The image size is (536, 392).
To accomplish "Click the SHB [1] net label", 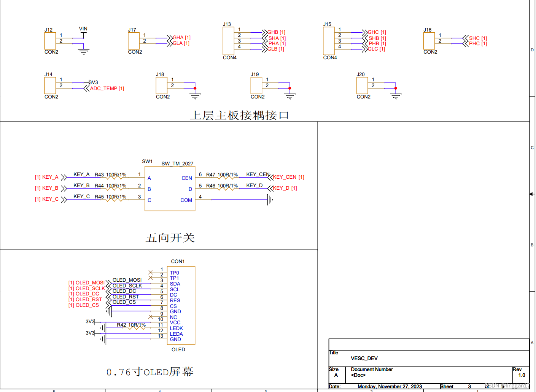I will [x=377, y=38].
